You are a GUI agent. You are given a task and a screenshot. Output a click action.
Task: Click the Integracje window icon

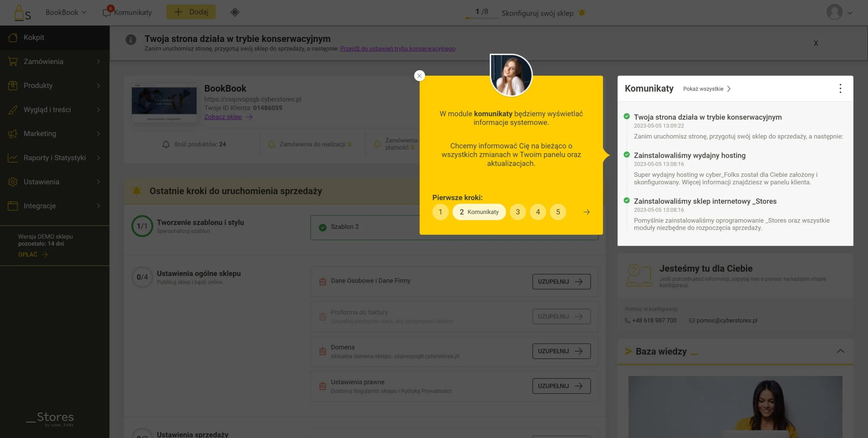coord(13,206)
